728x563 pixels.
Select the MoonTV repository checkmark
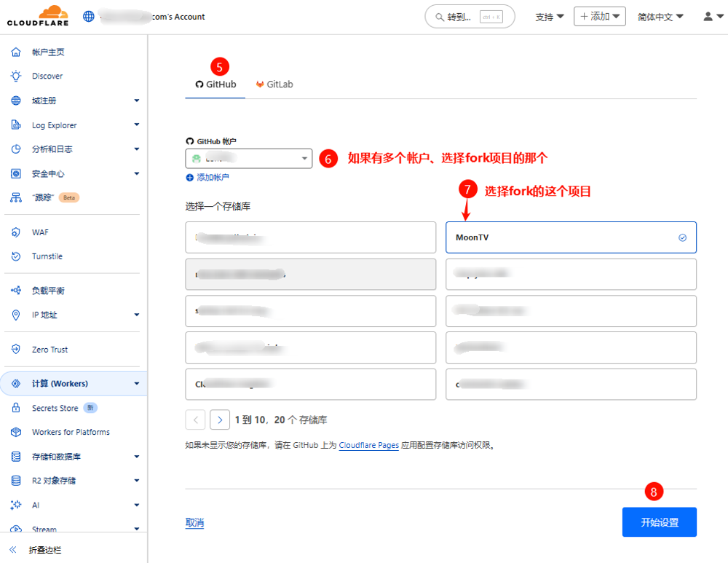(x=682, y=237)
